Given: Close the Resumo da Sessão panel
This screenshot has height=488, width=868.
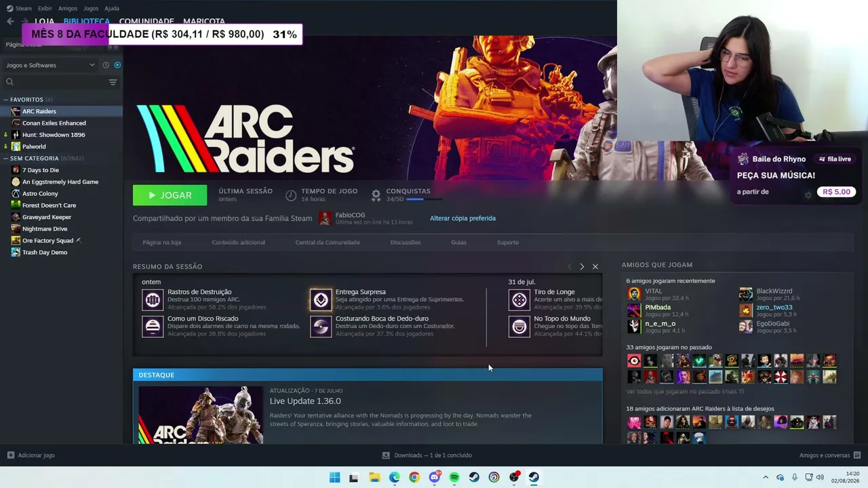Looking at the screenshot, I should coord(595,266).
